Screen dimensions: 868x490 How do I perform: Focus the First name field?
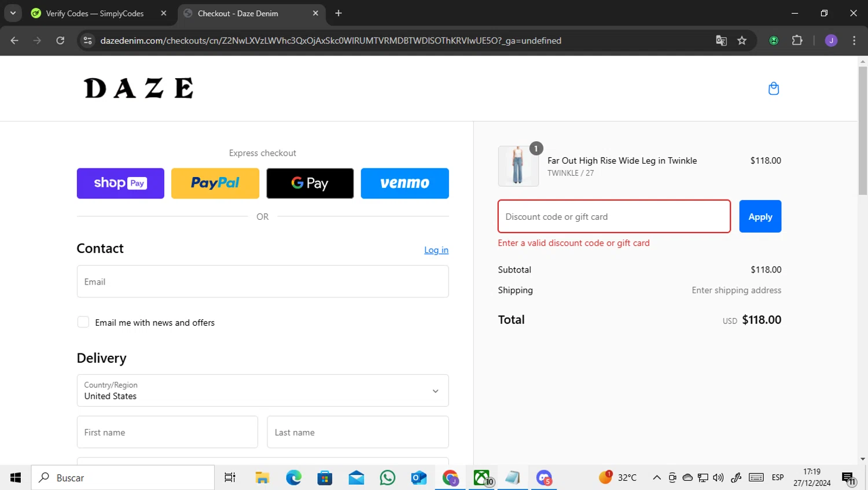click(x=167, y=432)
